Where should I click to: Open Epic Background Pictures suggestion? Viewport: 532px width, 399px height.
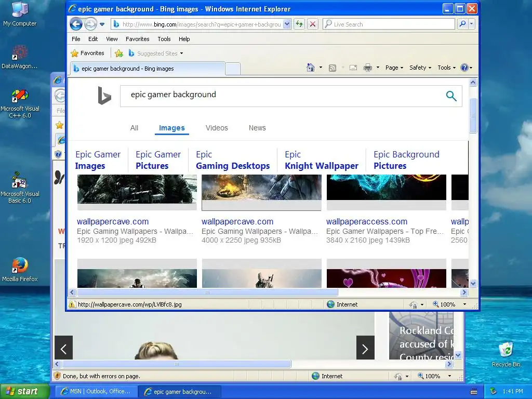(x=406, y=160)
